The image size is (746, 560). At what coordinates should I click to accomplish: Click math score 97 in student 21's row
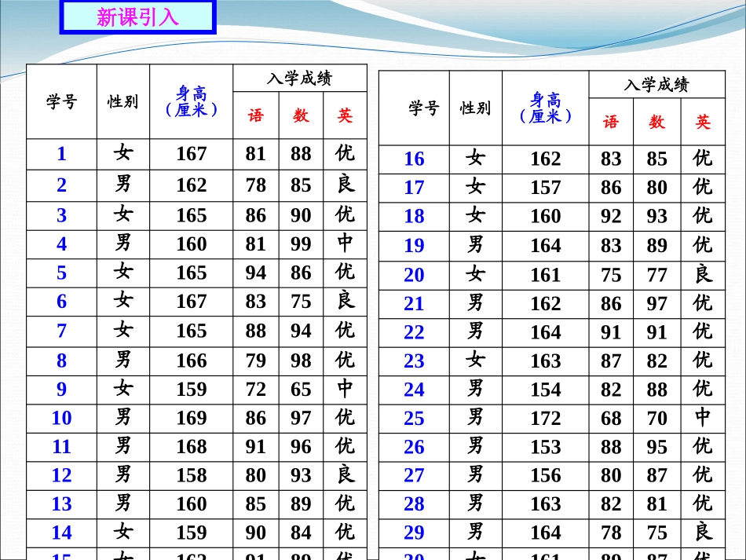656,303
